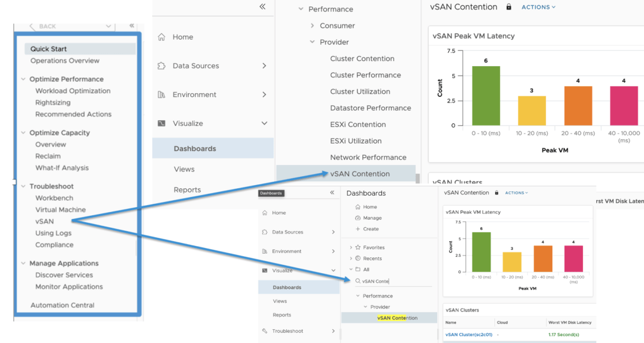Image resolution: width=644 pixels, height=343 pixels.
Task: Click the double-chevron collapse icon beside BACK
Action: [131, 26]
